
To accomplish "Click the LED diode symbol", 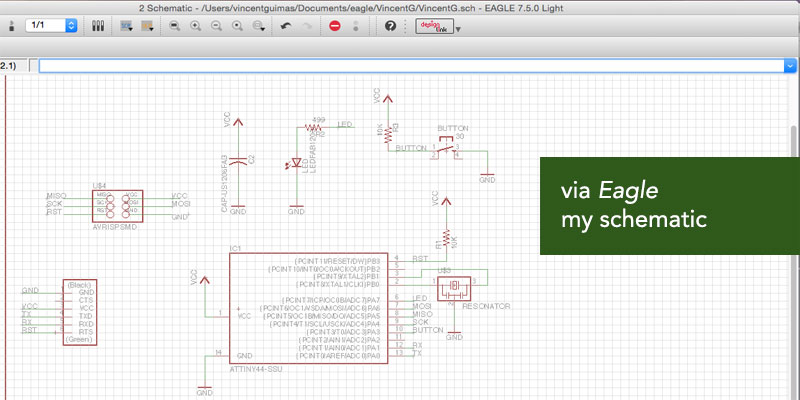I will pyautogui.click(x=294, y=164).
